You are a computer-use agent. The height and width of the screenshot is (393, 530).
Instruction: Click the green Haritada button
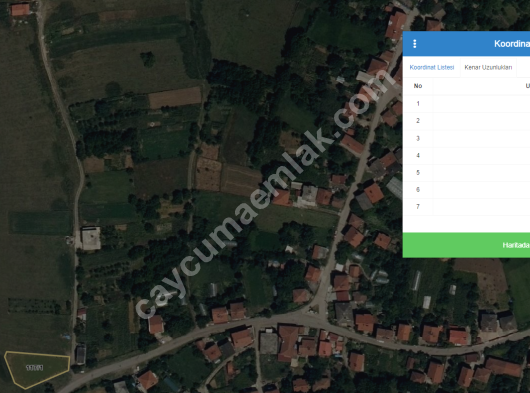[466, 245]
